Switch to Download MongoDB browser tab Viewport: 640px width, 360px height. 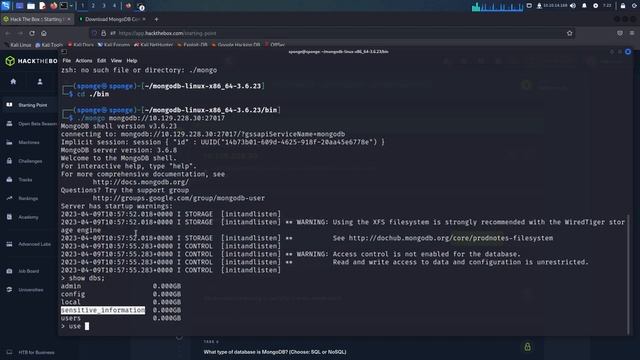click(112, 19)
